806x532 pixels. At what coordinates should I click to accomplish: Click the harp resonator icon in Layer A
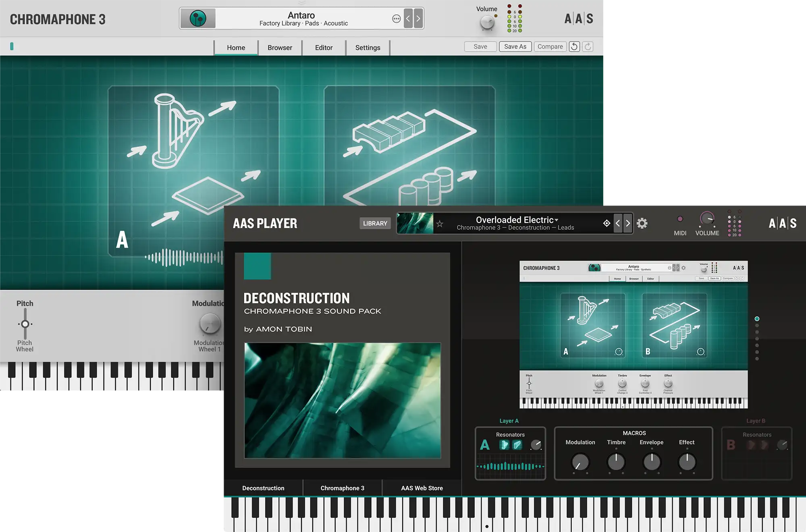click(x=504, y=445)
